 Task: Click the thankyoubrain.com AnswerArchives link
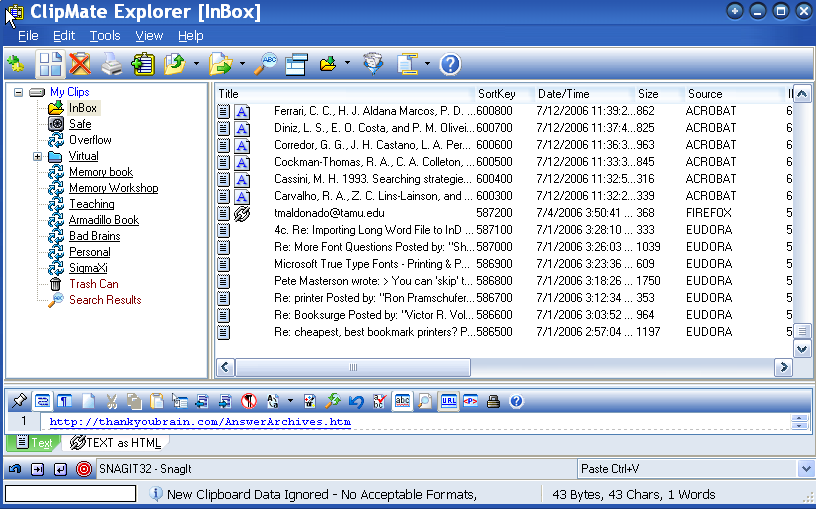tap(200, 422)
